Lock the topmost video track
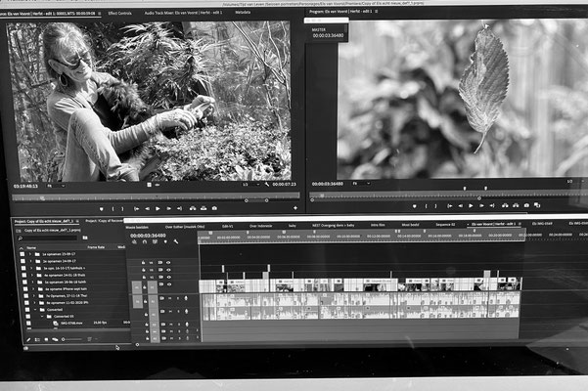 pos(143,263)
